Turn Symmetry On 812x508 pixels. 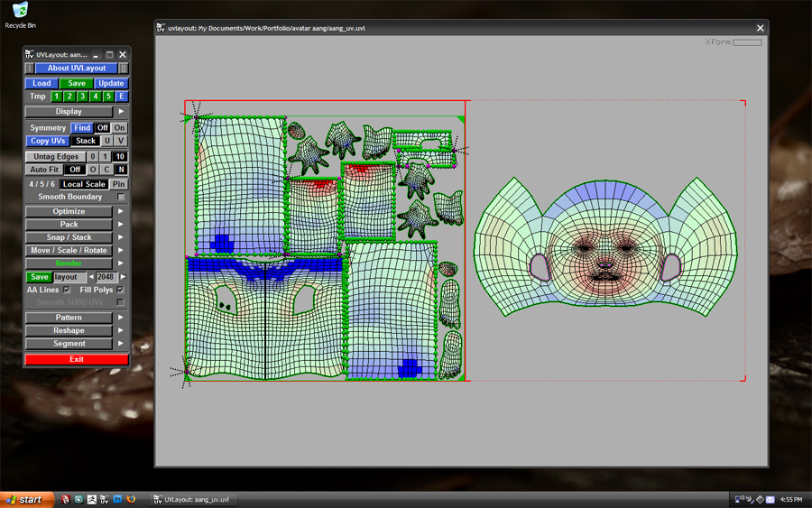click(120, 128)
